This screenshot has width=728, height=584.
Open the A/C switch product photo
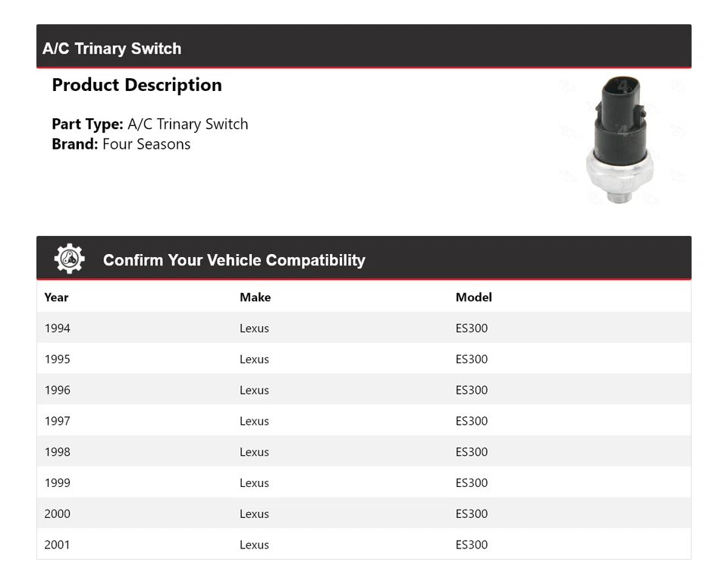(x=619, y=140)
